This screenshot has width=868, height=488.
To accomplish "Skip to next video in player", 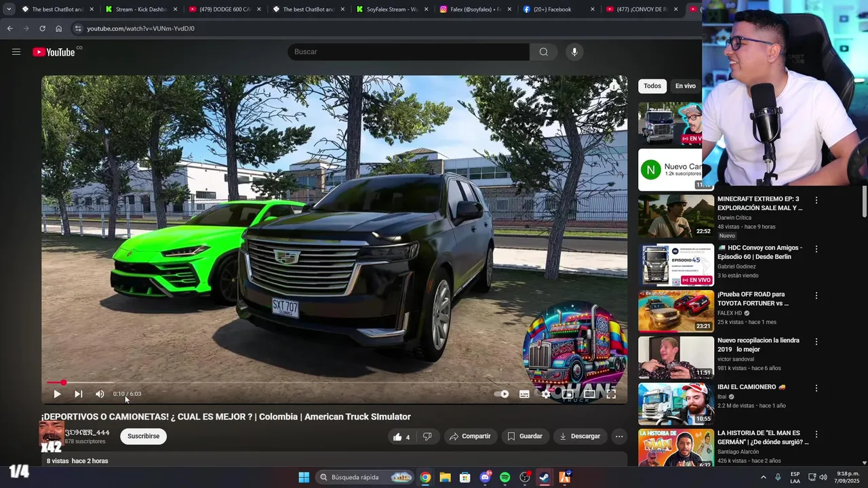I will pyautogui.click(x=79, y=394).
